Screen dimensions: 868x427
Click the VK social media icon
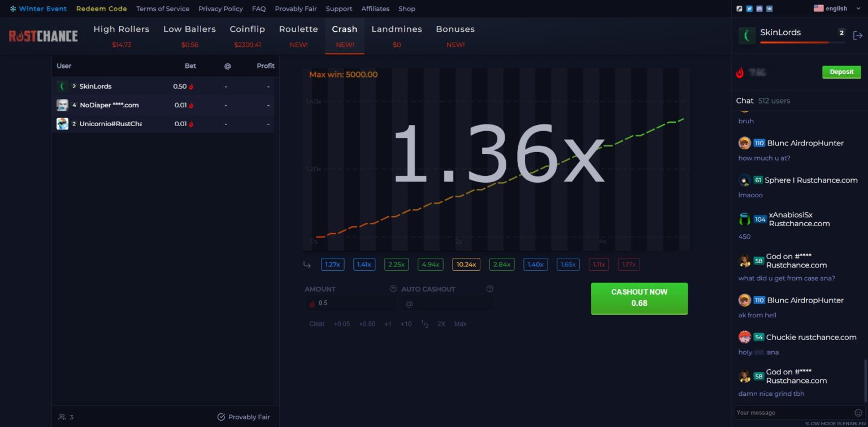[x=769, y=8]
